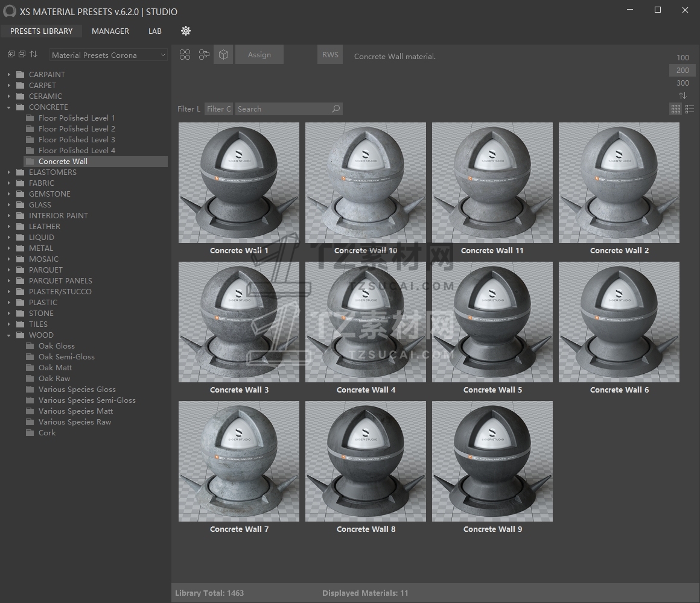Viewport: 700px width, 603px height.
Task: Collapse the WOOD category arrow
Action: (x=9, y=335)
